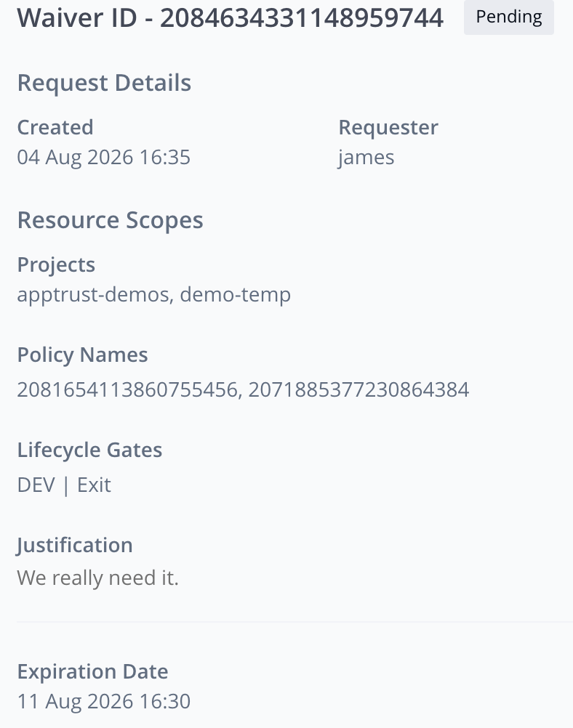Open the apptrust-demos project value
The image size is (573, 728).
(x=93, y=294)
